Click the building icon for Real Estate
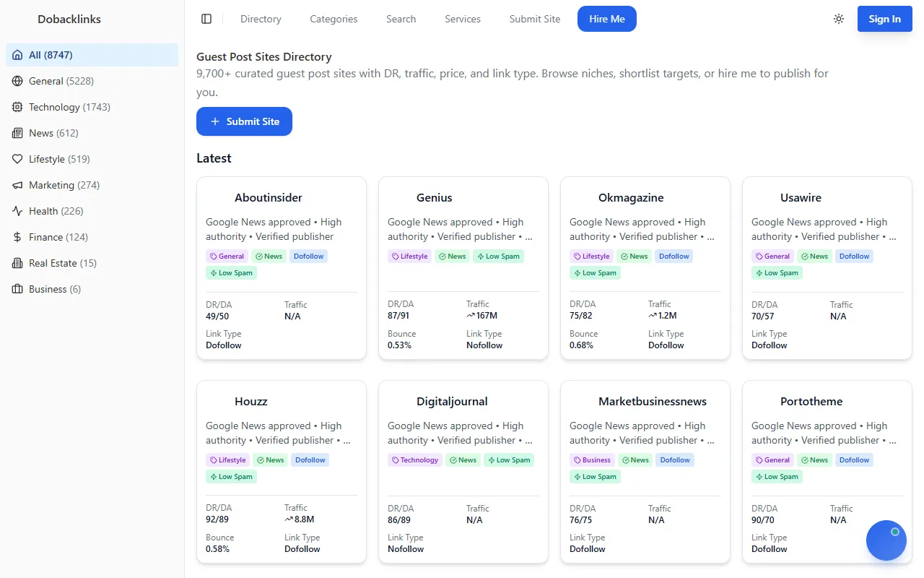The width and height of the screenshot is (924, 578). coord(17,263)
